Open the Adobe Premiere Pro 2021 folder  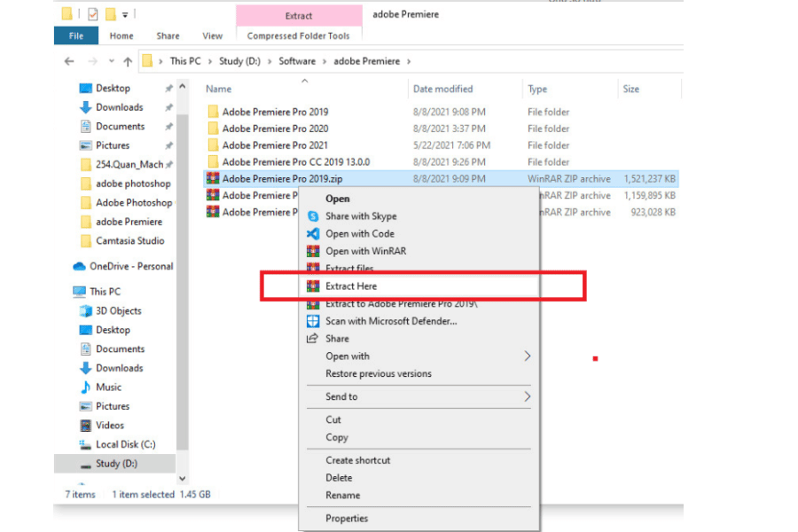pos(275,145)
